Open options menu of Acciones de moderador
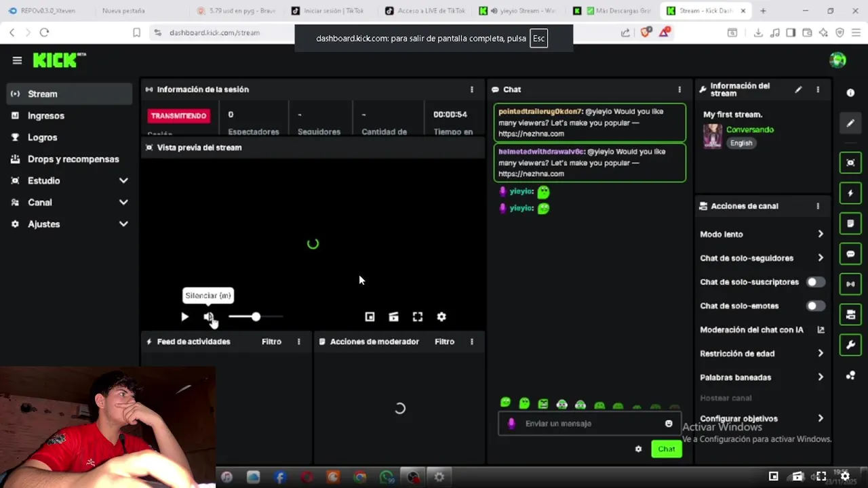The image size is (868, 488). point(472,342)
